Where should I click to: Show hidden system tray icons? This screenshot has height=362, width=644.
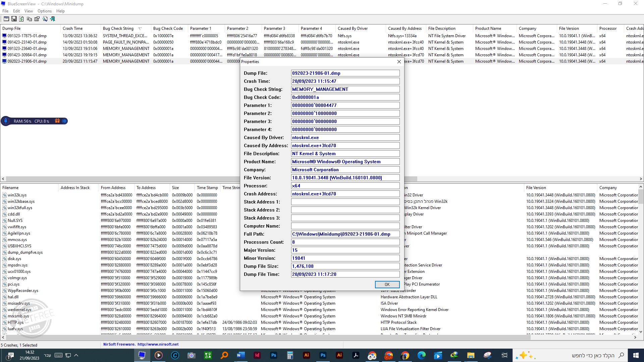(x=76, y=355)
